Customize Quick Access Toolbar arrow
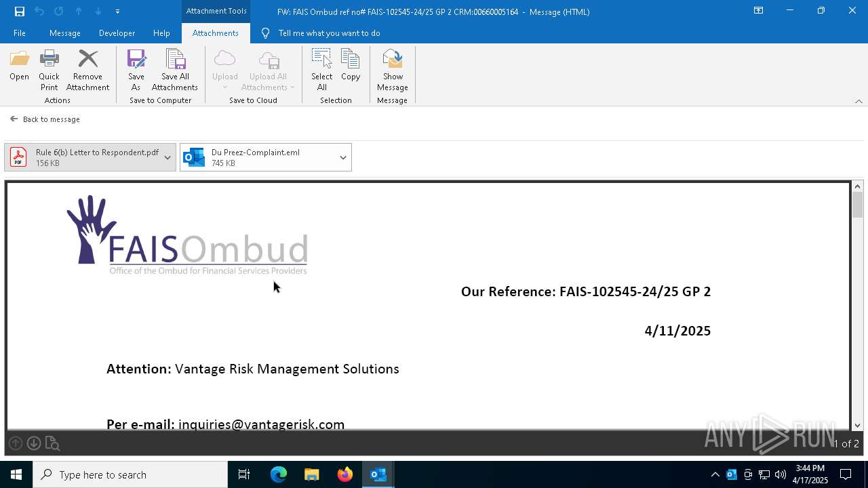 click(x=117, y=12)
